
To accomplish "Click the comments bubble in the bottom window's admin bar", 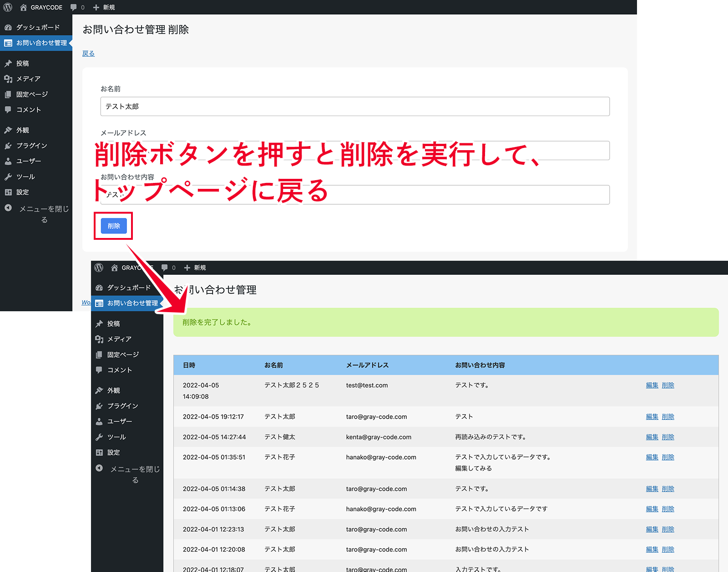I will (x=165, y=268).
